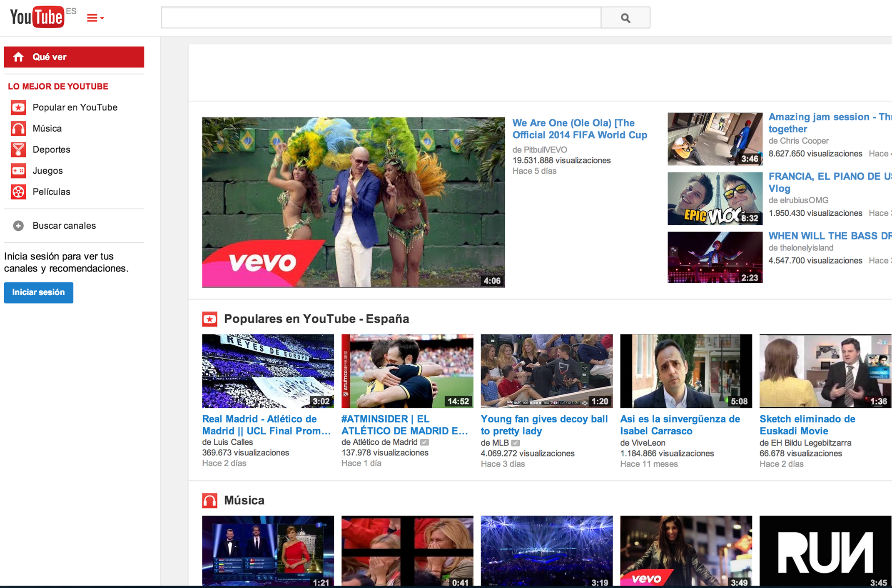
Task: Open Real Madrid - Atlético de Madrid title
Action: pos(267,425)
